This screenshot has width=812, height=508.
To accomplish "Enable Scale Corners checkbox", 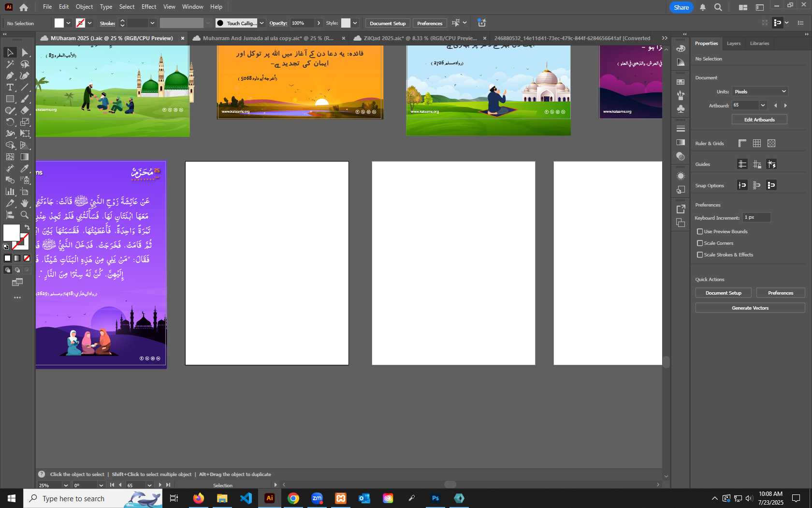I will [x=700, y=243].
